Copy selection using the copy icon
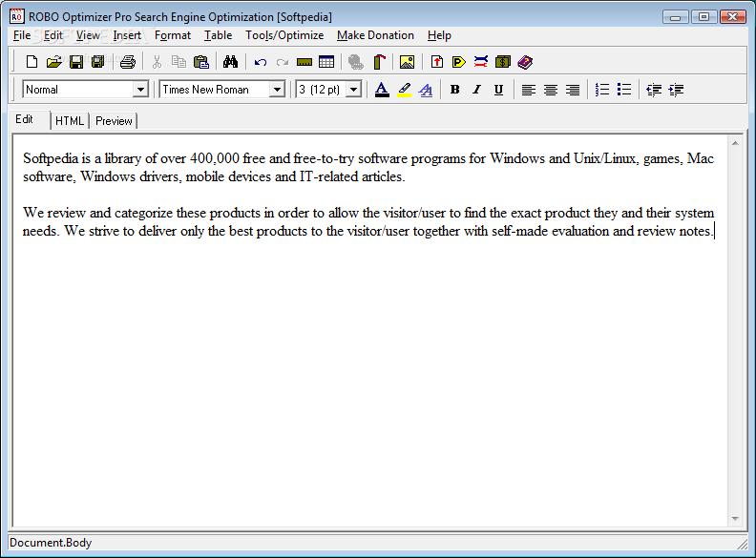Screen dimensions: 756x558 pos(178,62)
